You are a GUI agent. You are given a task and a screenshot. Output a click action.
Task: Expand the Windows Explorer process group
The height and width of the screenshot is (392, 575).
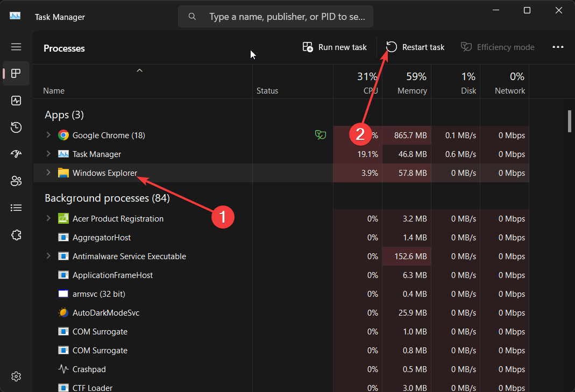coord(48,173)
